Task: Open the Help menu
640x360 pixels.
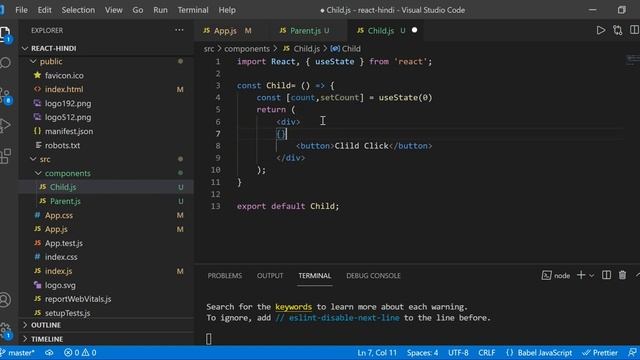Action: click(227, 10)
